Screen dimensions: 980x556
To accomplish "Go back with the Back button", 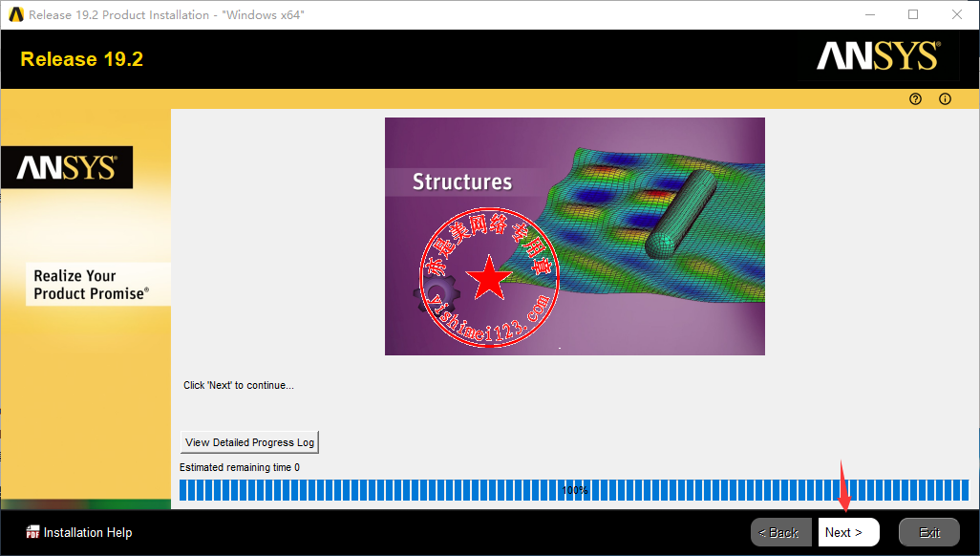I will point(781,532).
